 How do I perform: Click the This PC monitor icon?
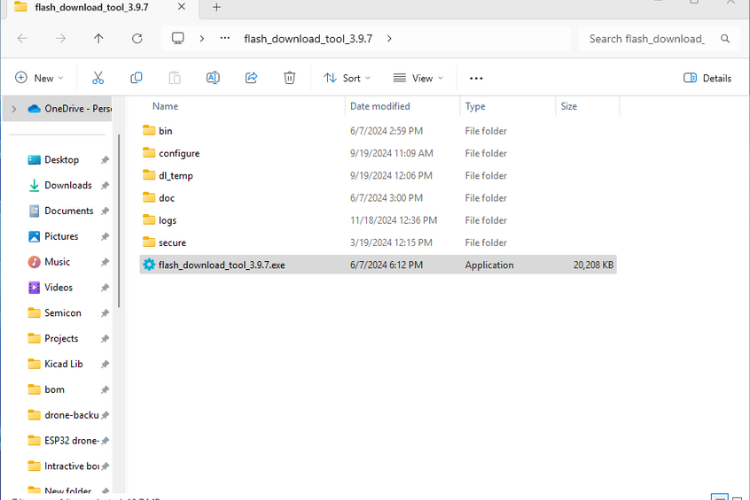(178, 38)
